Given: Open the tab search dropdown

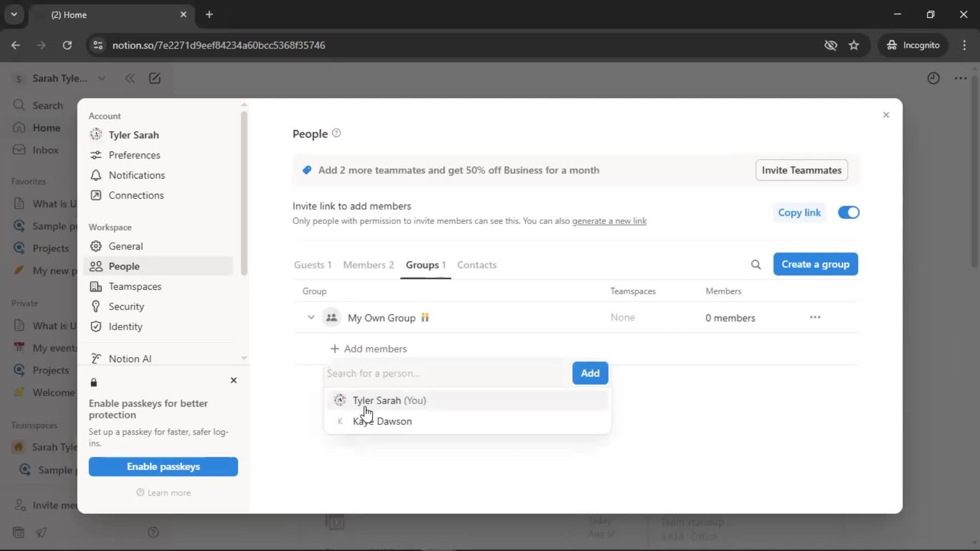Looking at the screenshot, I should [x=14, y=14].
